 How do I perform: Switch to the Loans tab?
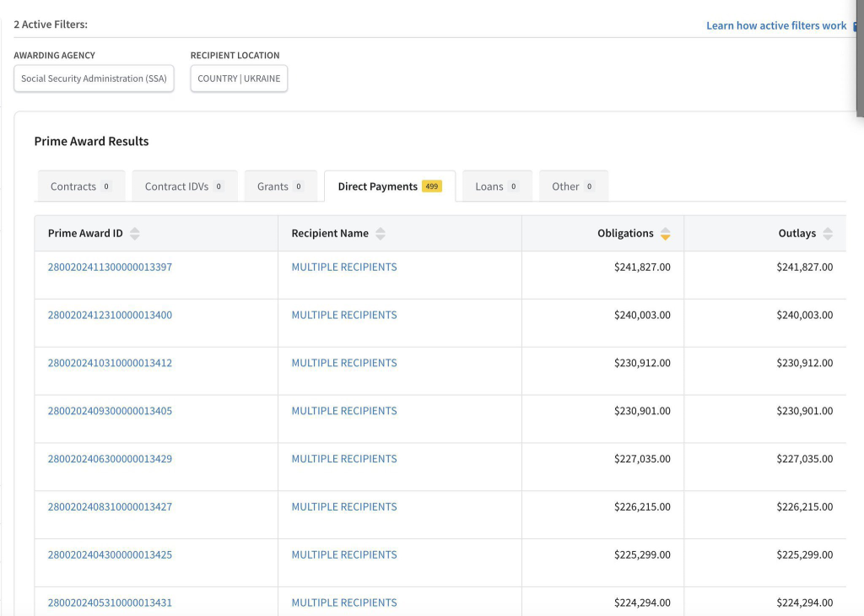pyautogui.click(x=496, y=186)
